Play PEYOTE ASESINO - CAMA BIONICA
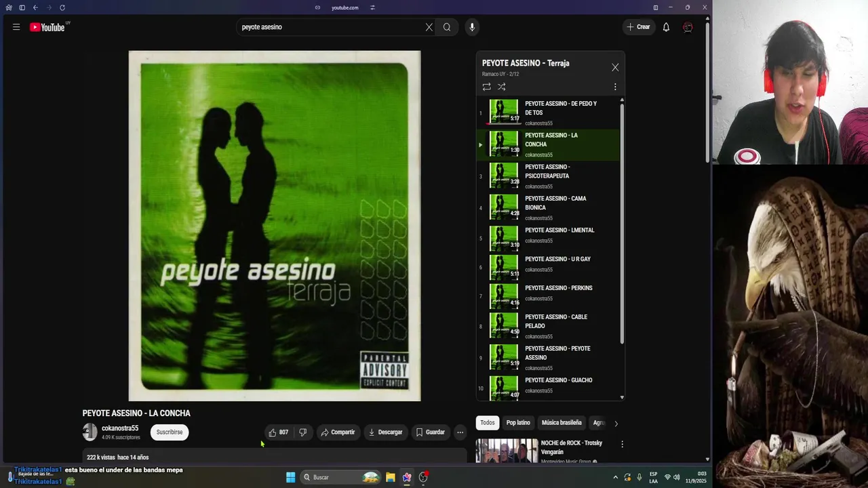The width and height of the screenshot is (868, 488). (548, 208)
